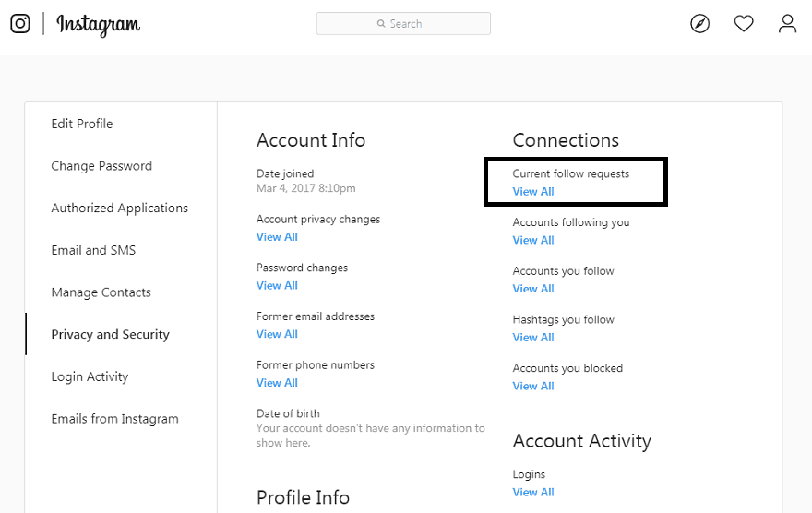View all accounts following you

point(533,240)
